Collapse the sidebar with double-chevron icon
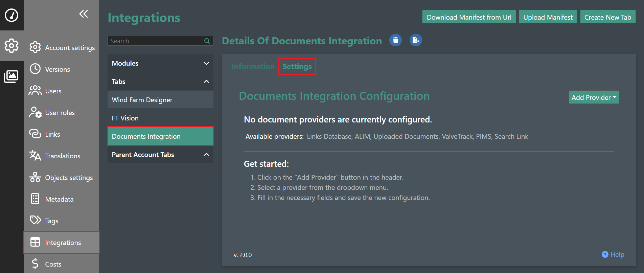The width and height of the screenshot is (644, 273). [84, 14]
